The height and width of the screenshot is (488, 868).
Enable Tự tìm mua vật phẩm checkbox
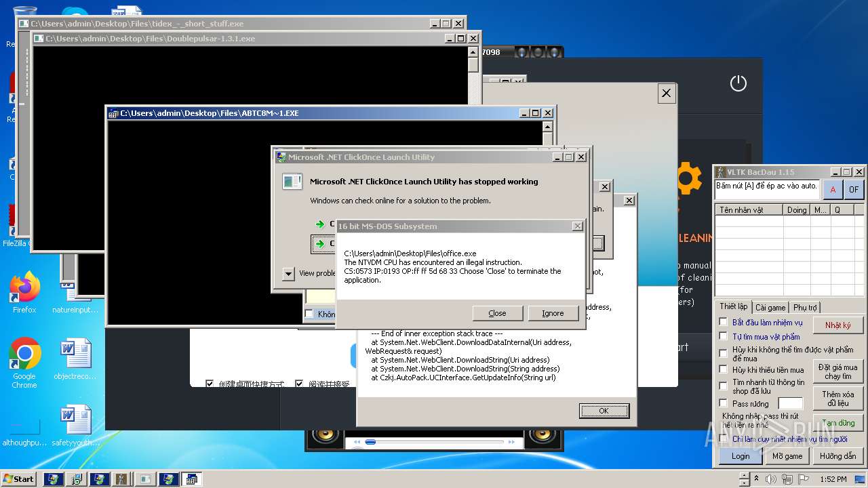tap(724, 336)
